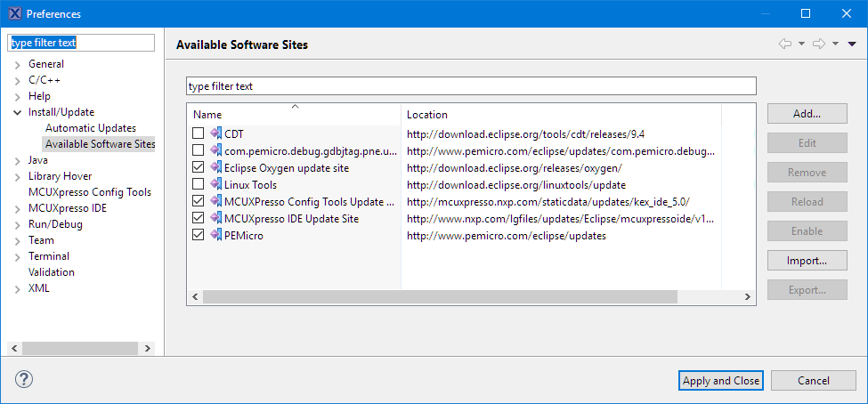This screenshot has height=404, width=868.
Task: Expand the Terminal preferences node
Action: tap(19, 257)
